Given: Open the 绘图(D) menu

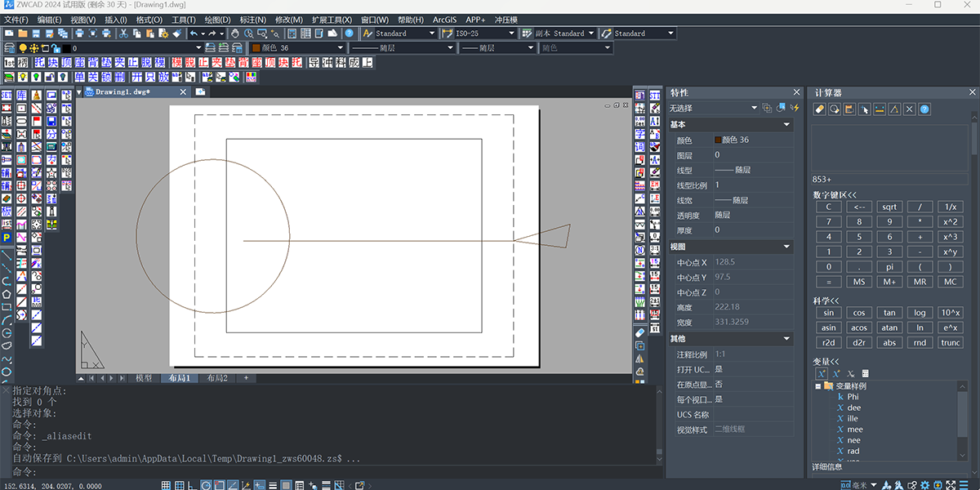Looking at the screenshot, I should [x=217, y=19].
